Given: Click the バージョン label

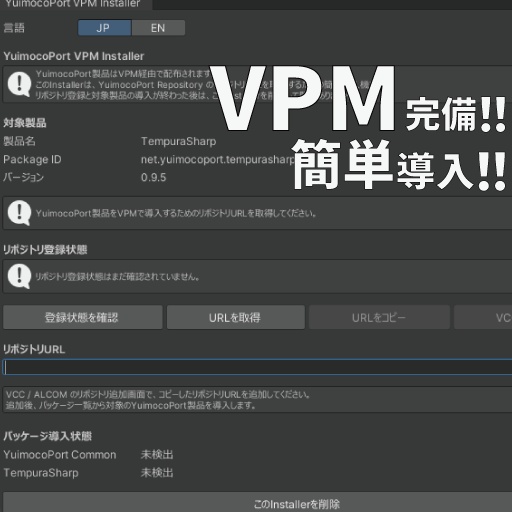Looking at the screenshot, I should 23,177.
